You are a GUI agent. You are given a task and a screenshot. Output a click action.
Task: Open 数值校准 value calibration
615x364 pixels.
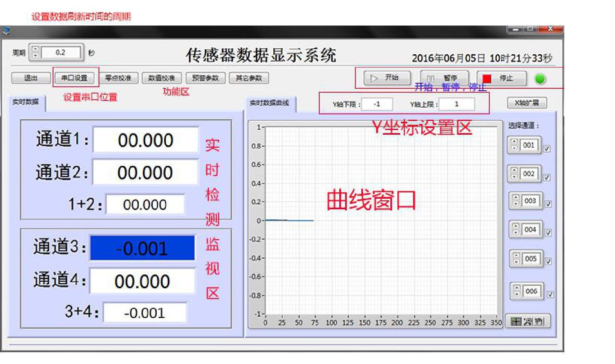[x=161, y=78]
